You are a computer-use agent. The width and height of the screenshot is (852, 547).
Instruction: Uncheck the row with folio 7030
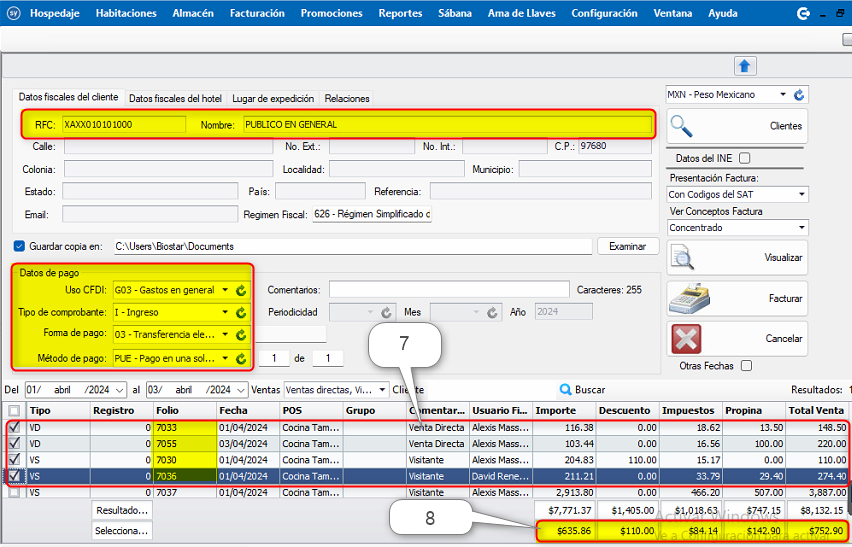click(x=14, y=460)
